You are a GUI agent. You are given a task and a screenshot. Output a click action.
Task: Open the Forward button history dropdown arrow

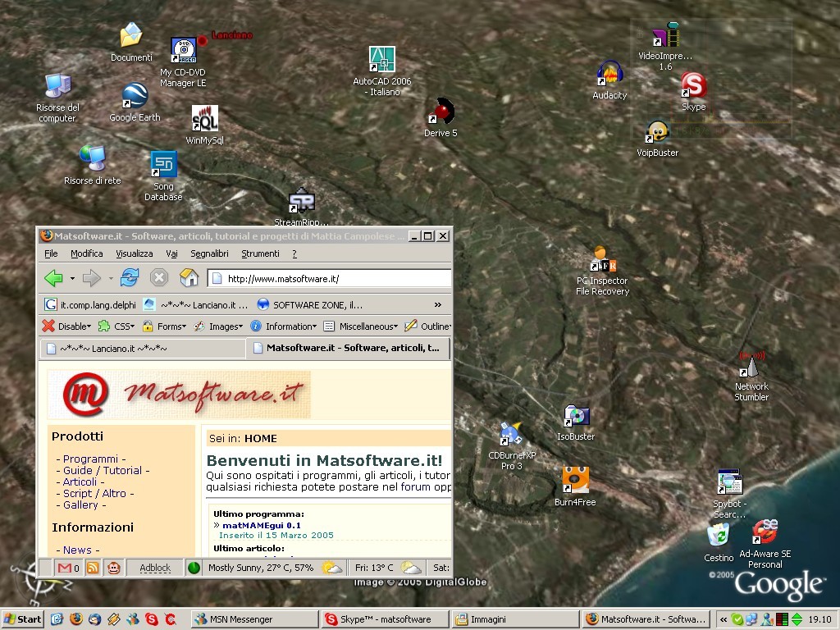tap(111, 279)
